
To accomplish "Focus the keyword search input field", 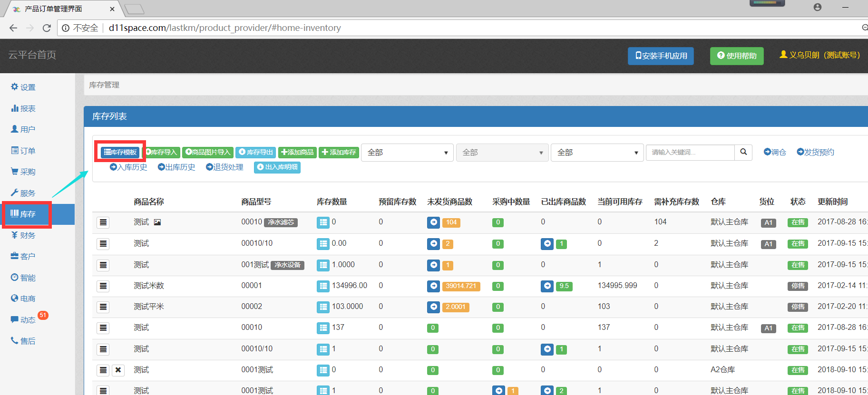I will pos(690,152).
